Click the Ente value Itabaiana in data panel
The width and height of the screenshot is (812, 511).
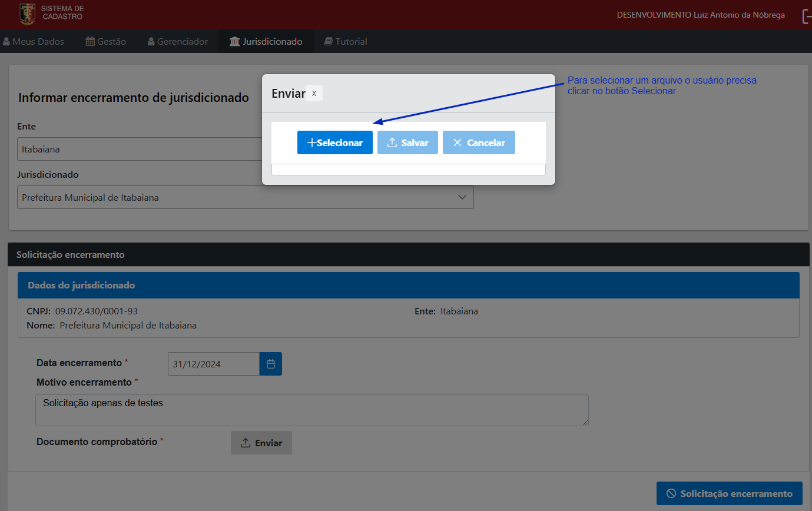pos(459,311)
